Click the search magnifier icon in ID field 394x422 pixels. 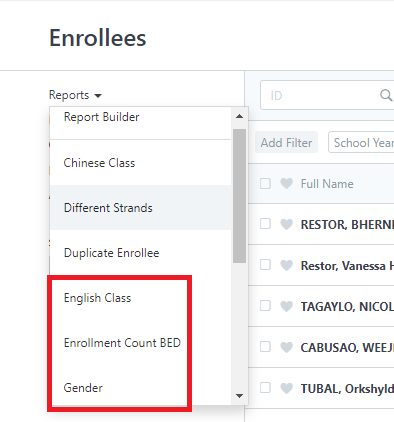click(386, 95)
